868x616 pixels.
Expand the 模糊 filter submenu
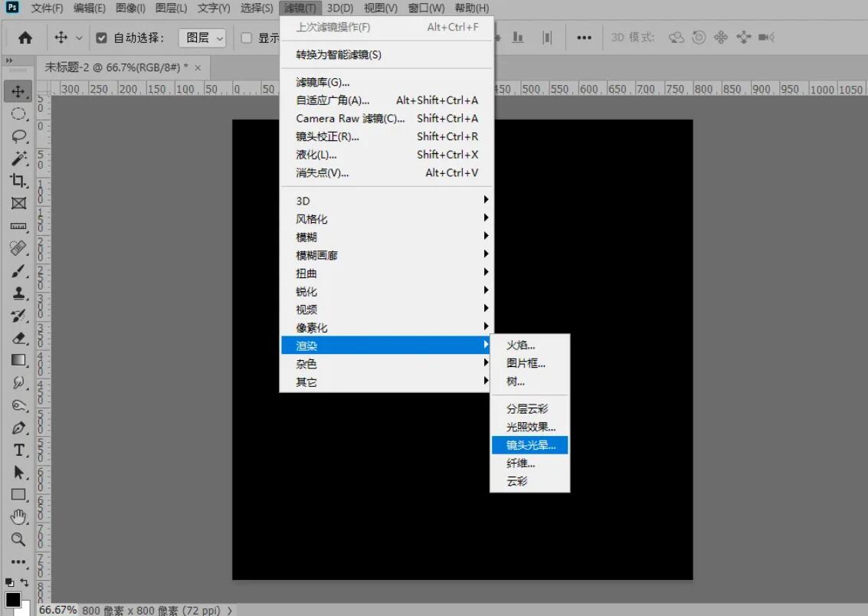click(x=306, y=236)
